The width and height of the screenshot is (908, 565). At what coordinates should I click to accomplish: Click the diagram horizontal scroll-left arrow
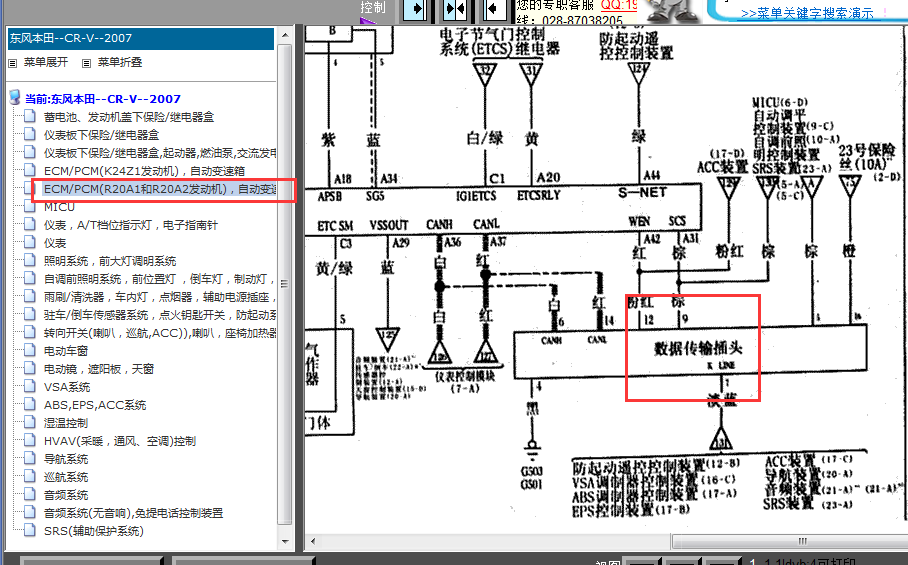click(313, 542)
